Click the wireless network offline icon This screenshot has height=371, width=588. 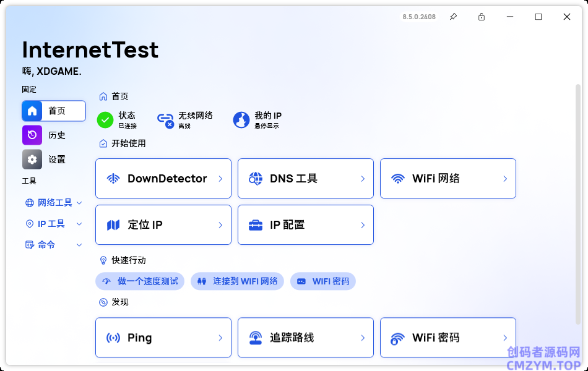point(165,120)
